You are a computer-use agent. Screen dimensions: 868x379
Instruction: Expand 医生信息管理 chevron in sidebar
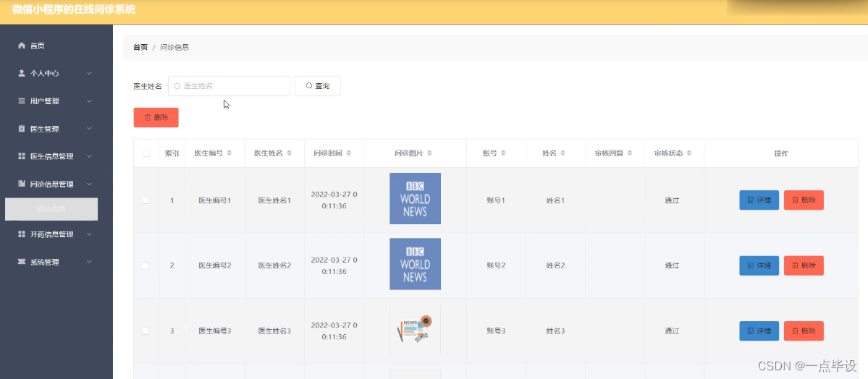(x=89, y=156)
